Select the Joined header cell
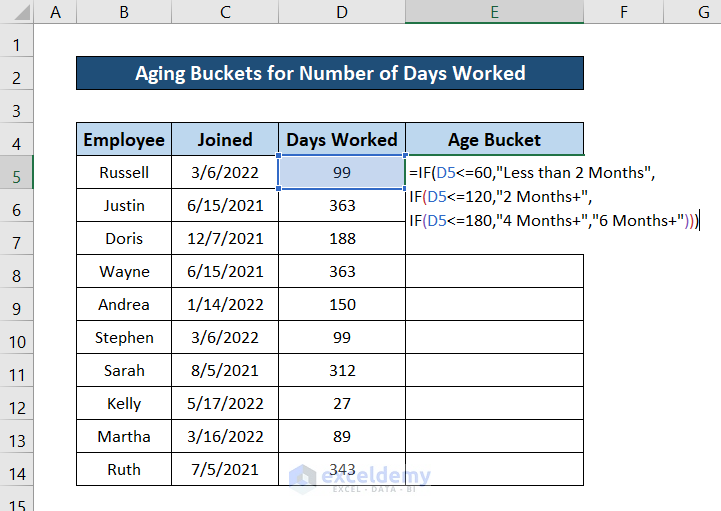Image resolution: width=721 pixels, height=511 pixels. 225,140
